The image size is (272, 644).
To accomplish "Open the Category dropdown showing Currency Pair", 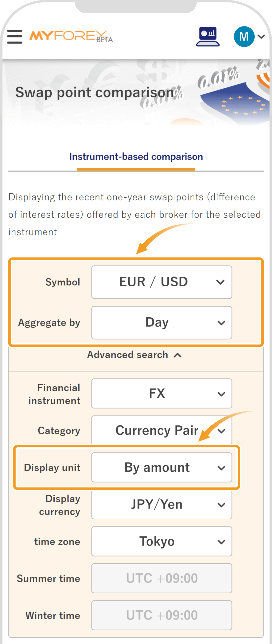I will click(x=161, y=431).
